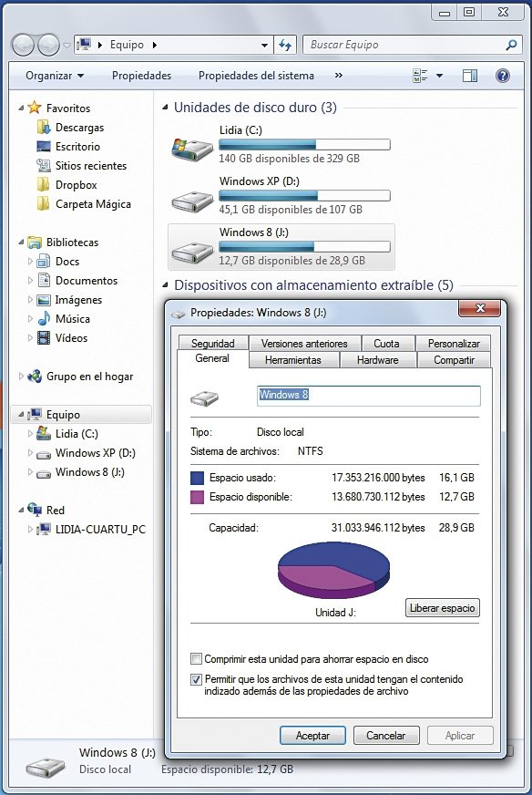This screenshot has width=532, height=795.
Task: Click the change view icon
Action: tap(420, 76)
